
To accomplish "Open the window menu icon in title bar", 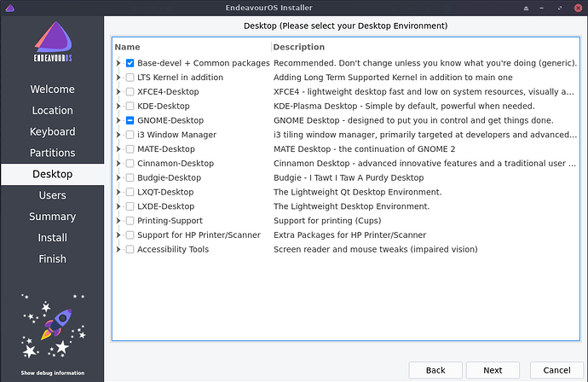I will (9, 8).
